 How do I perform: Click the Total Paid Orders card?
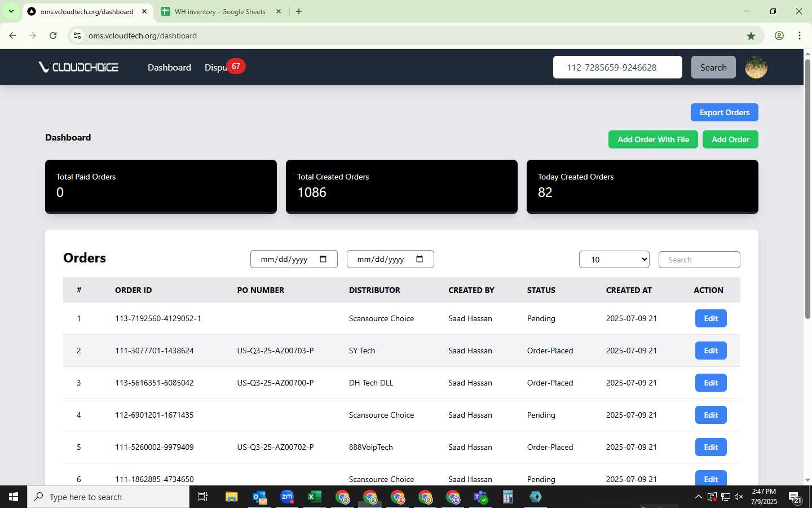point(161,186)
